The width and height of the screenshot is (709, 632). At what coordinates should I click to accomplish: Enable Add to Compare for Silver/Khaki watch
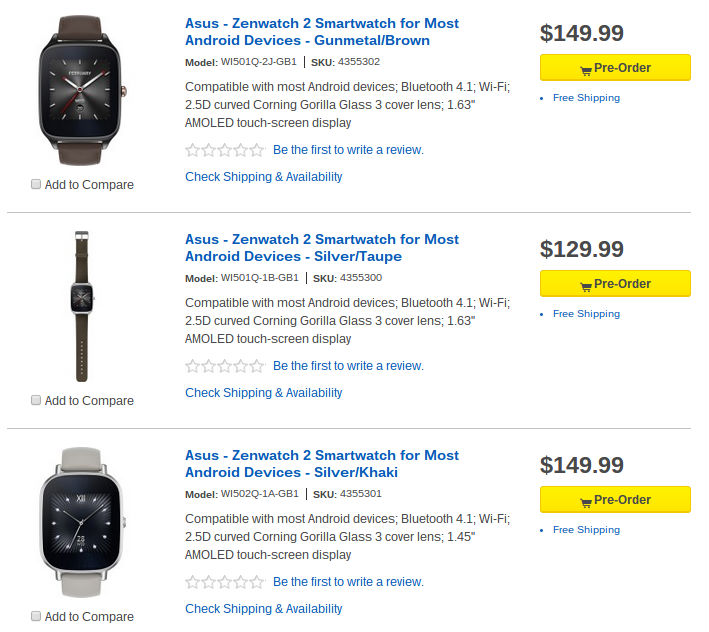(37, 616)
